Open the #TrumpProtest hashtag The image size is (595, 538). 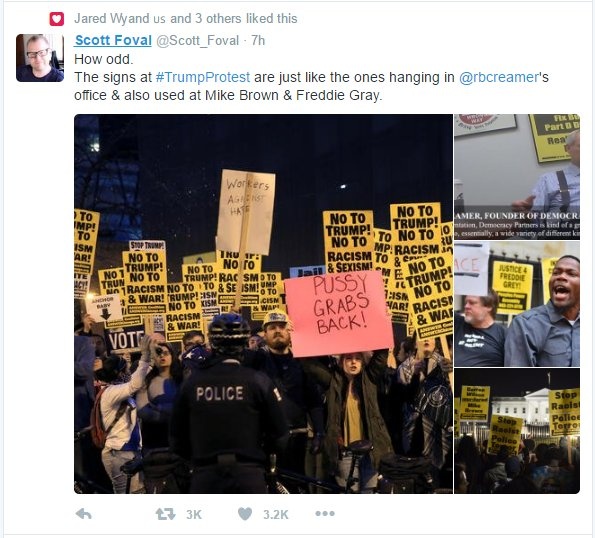(x=203, y=77)
